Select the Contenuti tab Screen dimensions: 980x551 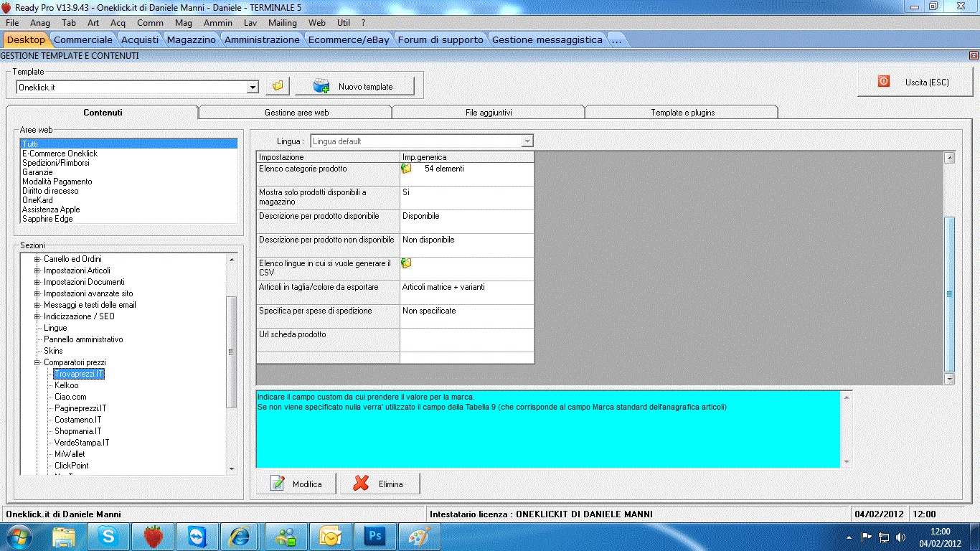tap(103, 113)
